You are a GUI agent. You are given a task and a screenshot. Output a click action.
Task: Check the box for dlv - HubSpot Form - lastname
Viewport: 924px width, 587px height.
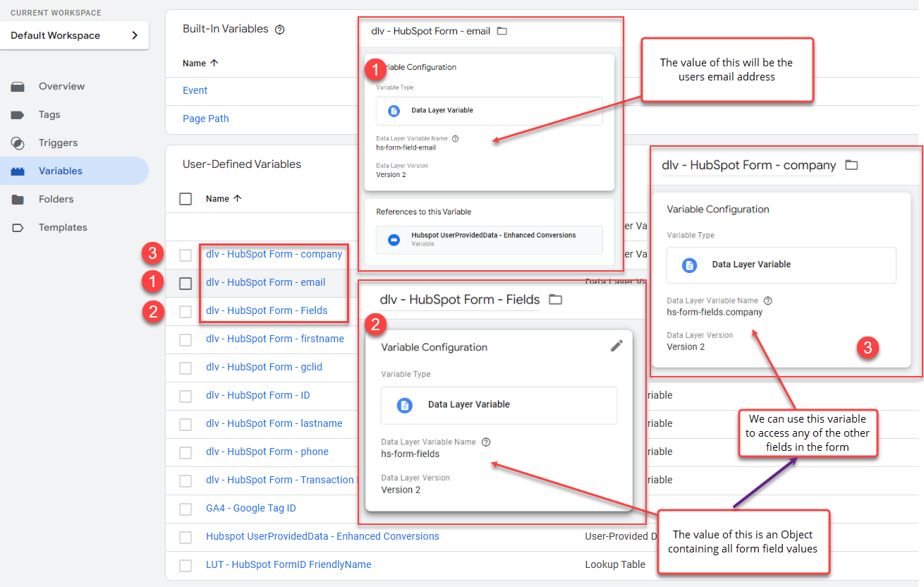pos(186,424)
